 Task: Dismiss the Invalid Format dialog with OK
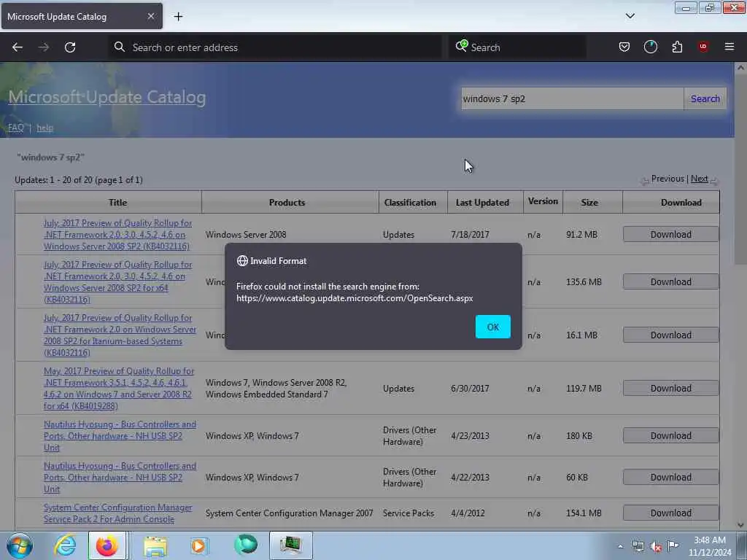pos(492,327)
